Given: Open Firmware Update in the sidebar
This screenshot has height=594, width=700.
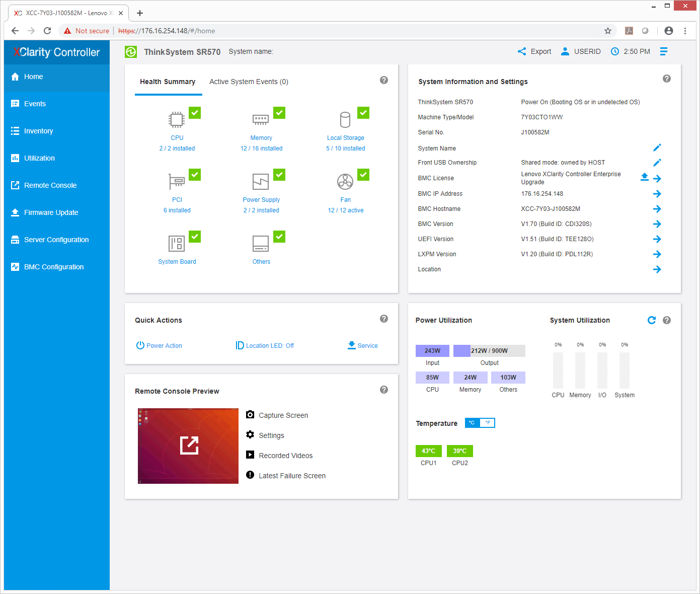Looking at the screenshot, I should (x=57, y=212).
